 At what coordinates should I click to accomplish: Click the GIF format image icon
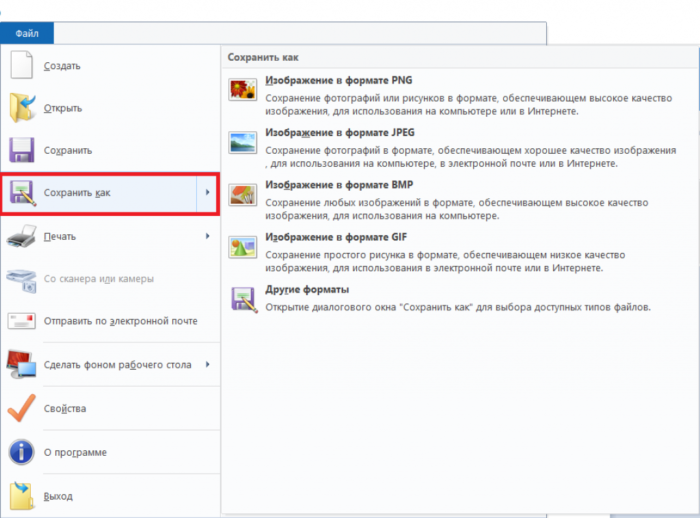pos(242,246)
